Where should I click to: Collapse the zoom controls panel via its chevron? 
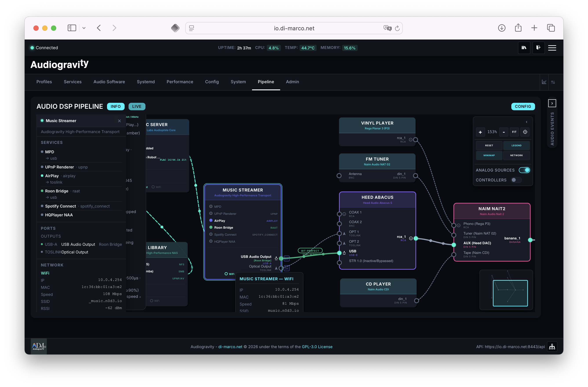[526, 122]
